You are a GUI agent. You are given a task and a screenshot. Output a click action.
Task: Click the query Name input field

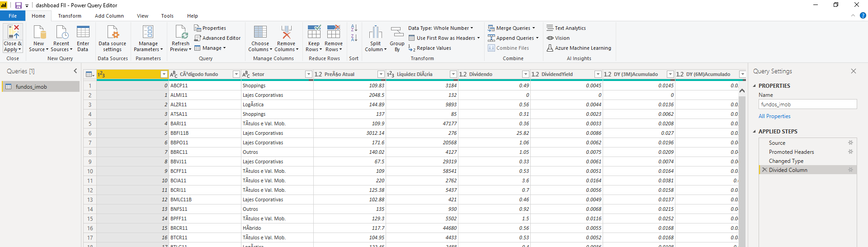coord(807,104)
